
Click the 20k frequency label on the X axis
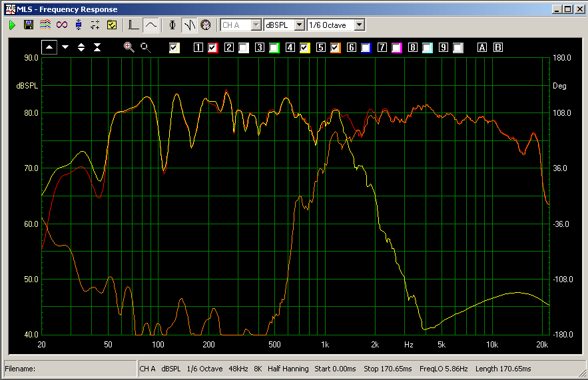tap(542, 345)
